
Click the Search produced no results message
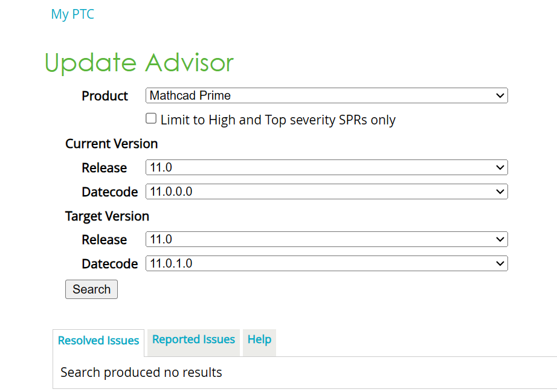(141, 372)
